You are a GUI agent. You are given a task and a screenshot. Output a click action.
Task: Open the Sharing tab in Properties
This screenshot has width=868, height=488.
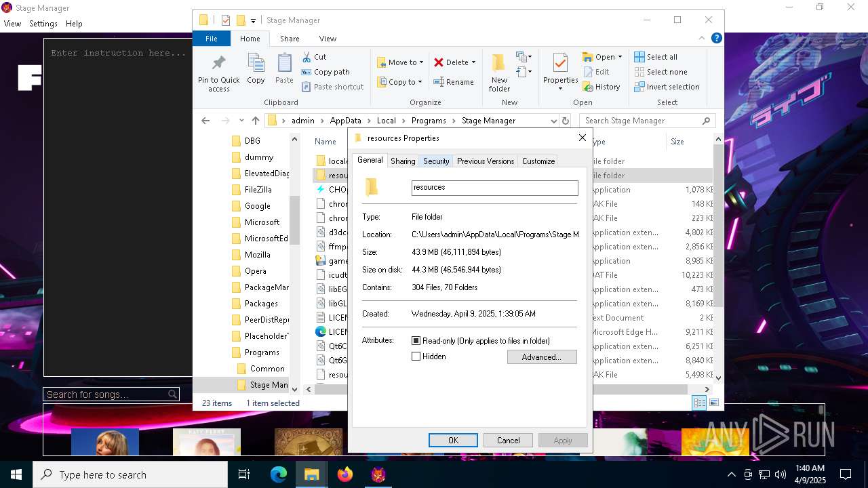pyautogui.click(x=403, y=161)
